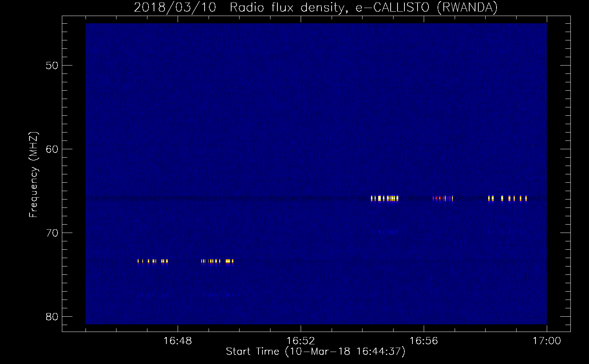This screenshot has height=364, width=589.
Task: Click the 50 frequency tick label
Action: click(x=52, y=66)
